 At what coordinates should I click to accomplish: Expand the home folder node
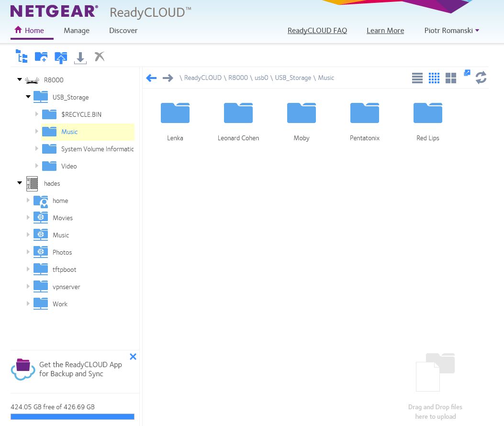(x=28, y=200)
